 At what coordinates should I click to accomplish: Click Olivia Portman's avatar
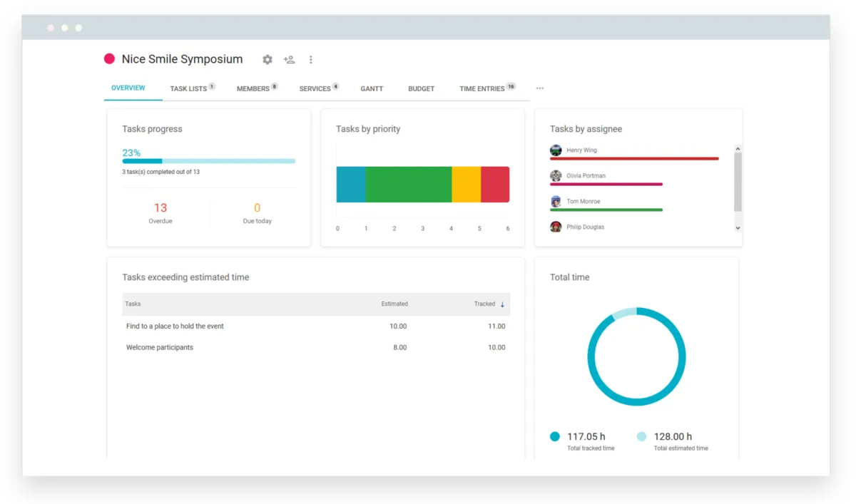click(x=556, y=176)
